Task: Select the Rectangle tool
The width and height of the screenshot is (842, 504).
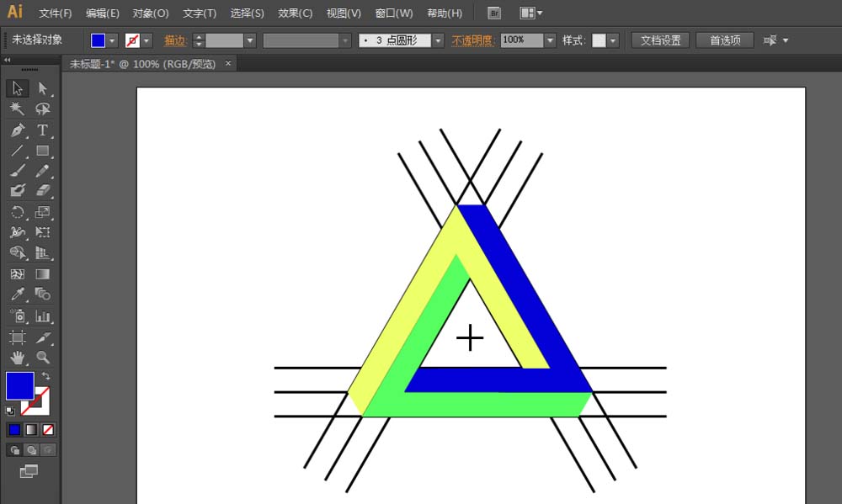Action: pos(41,151)
